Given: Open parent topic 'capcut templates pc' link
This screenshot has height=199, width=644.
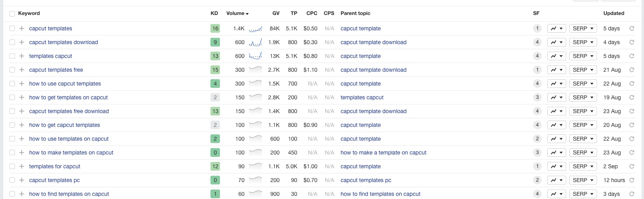Looking at the screenshot, I should [x=366, y=180].
